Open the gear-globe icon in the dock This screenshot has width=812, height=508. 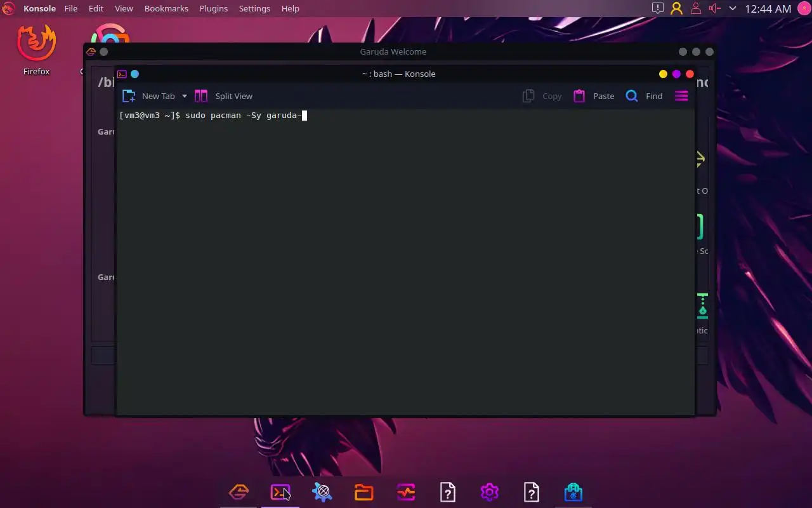(x=322, y=492)
